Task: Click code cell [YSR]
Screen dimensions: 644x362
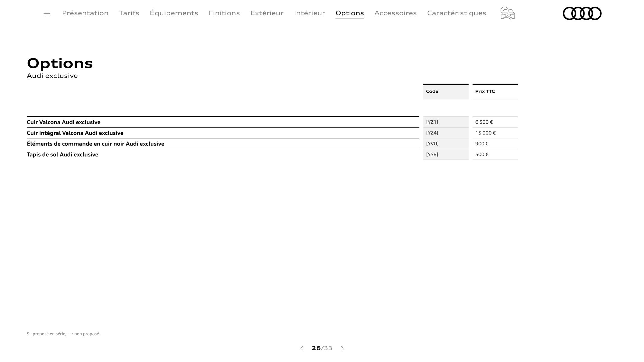Action: point(446,154)
